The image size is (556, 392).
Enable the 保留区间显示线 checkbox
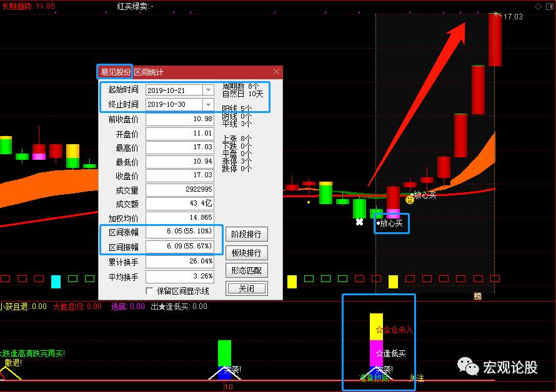pos(150,291)
